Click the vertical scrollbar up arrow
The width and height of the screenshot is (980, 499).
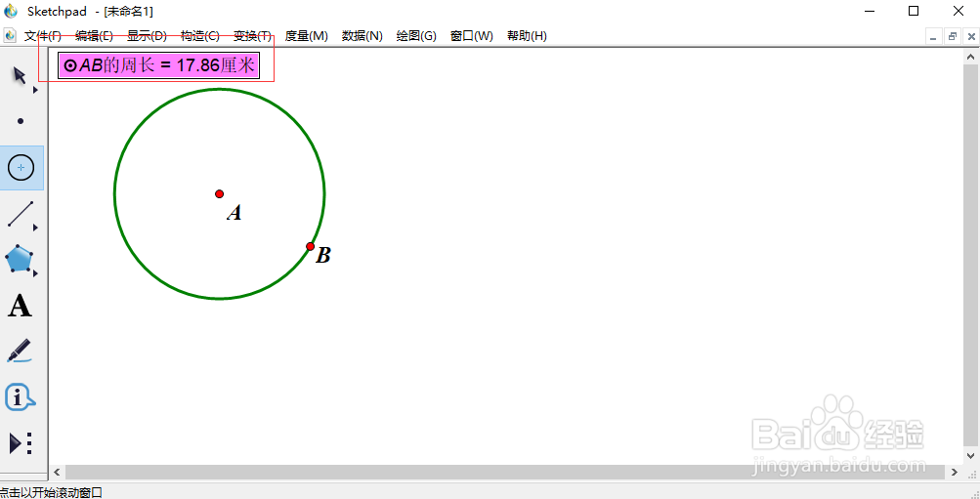pos(971,57)
